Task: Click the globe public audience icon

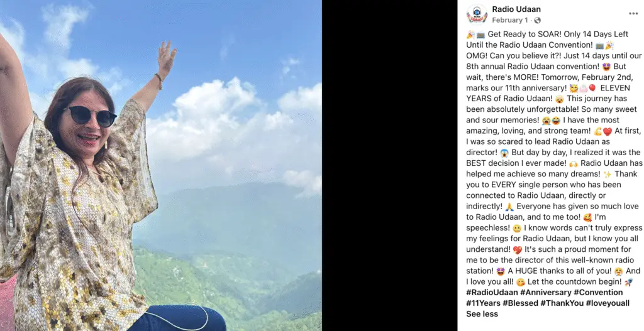Action: click(x=537, y=20)
